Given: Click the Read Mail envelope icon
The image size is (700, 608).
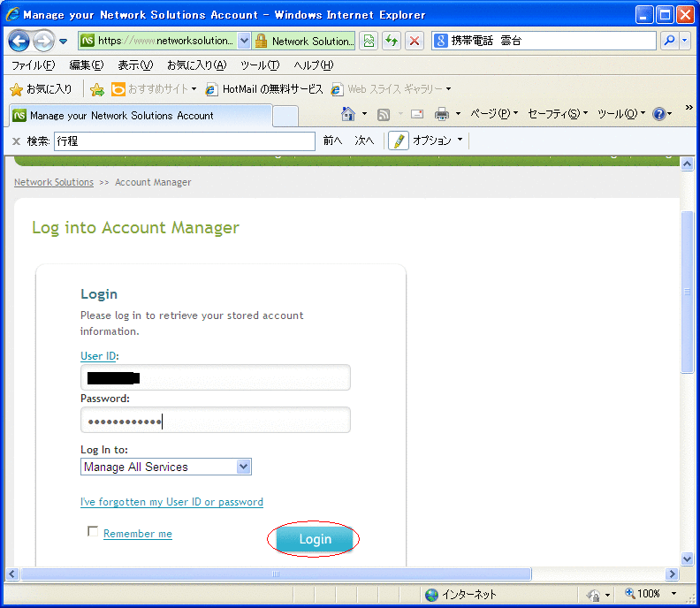Looking at the screenshot, I should click(417, 114).
